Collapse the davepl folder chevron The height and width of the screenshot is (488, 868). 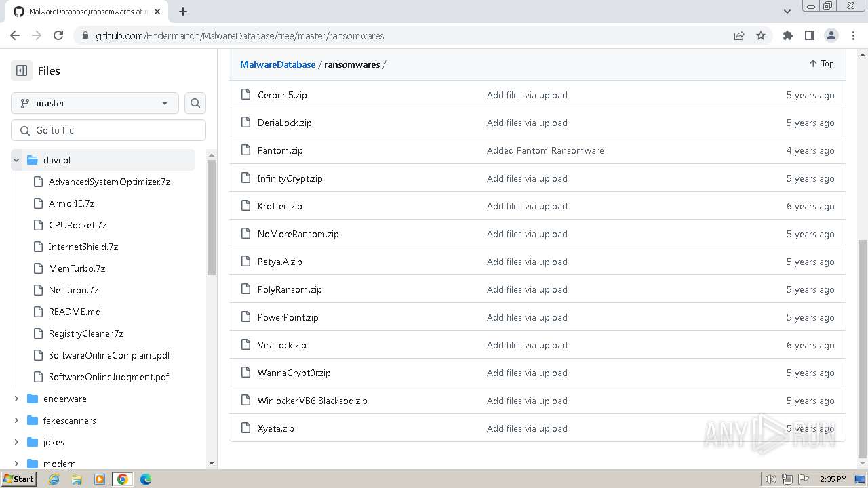pos(16,160)
